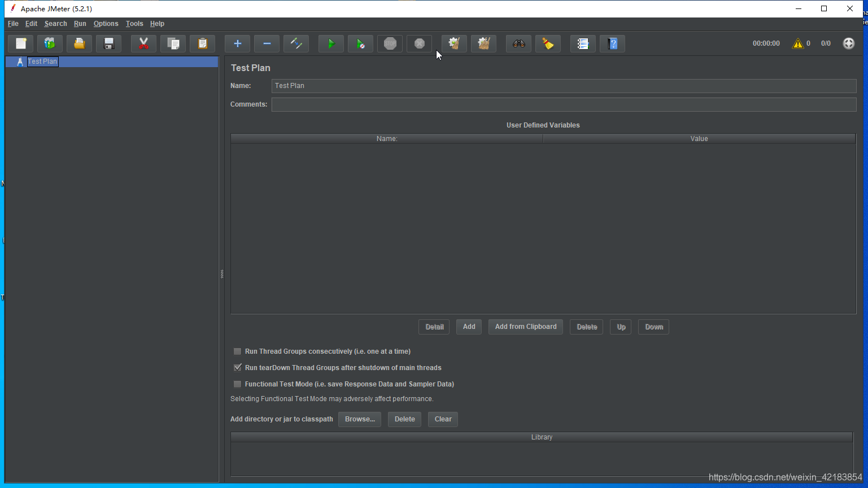The image size is (868, 488).
Task: Open the Edit menu
Action: point(31,24)
